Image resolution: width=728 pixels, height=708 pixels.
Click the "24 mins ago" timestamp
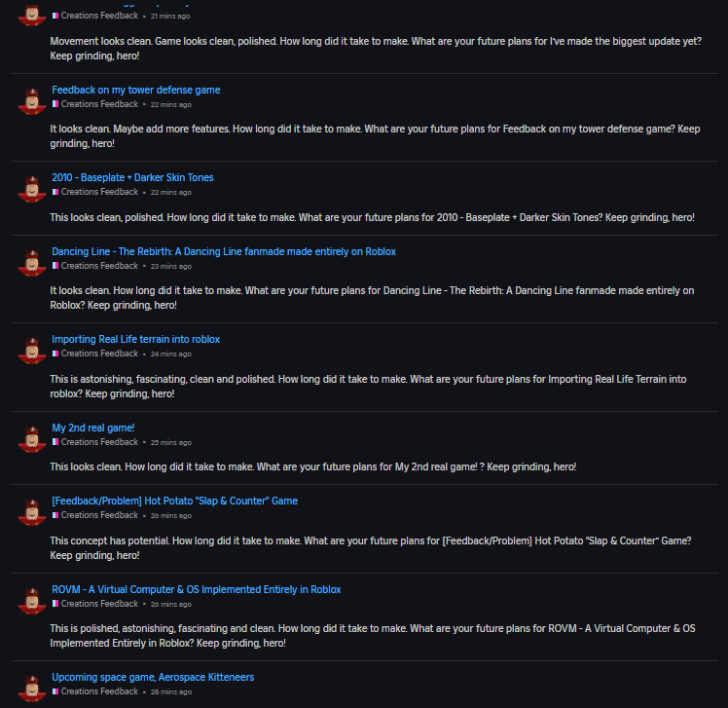(171, 354)
